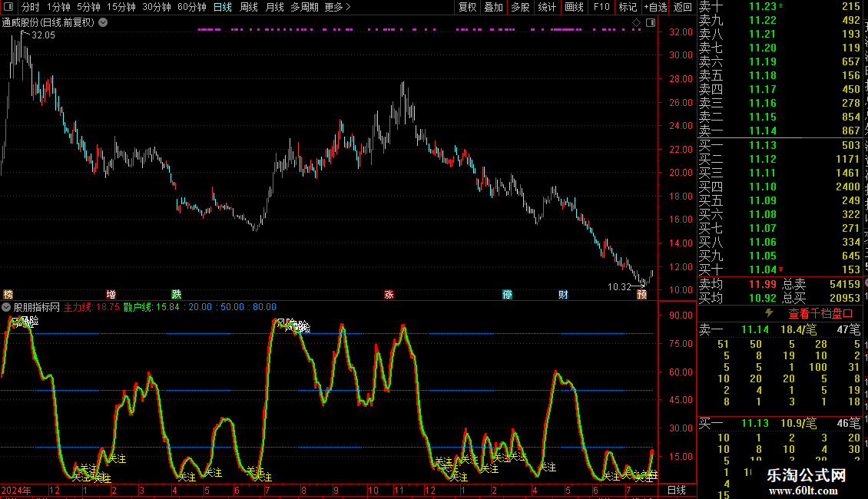This screenshot has width=868, height=499.
Task: Click the 主力线: 18.75 indicator label
Action: point(91,307)
